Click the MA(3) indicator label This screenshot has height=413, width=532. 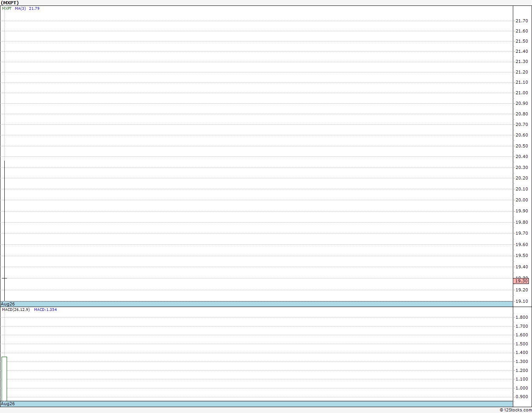[20, 9]
